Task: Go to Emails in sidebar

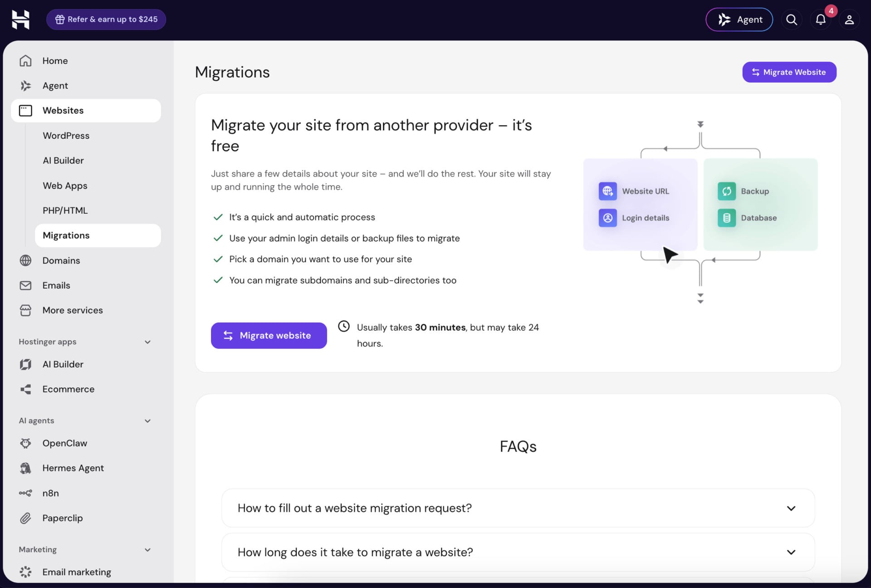Action: pos(86,285)
